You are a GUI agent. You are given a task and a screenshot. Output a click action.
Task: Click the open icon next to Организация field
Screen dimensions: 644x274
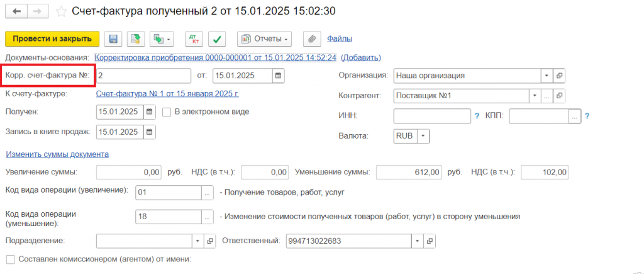point(559,76)
